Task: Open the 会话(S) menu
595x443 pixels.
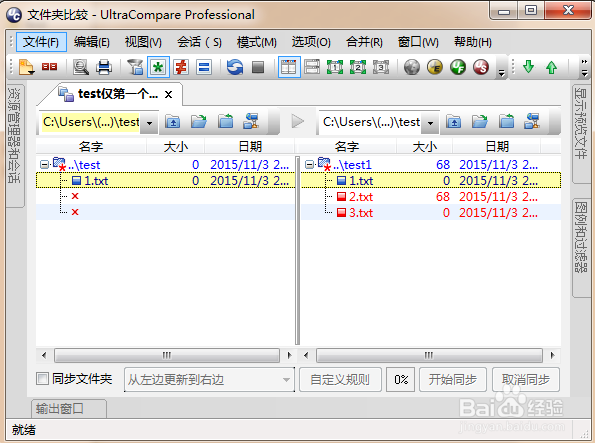Action: click(x=200, y=42)
